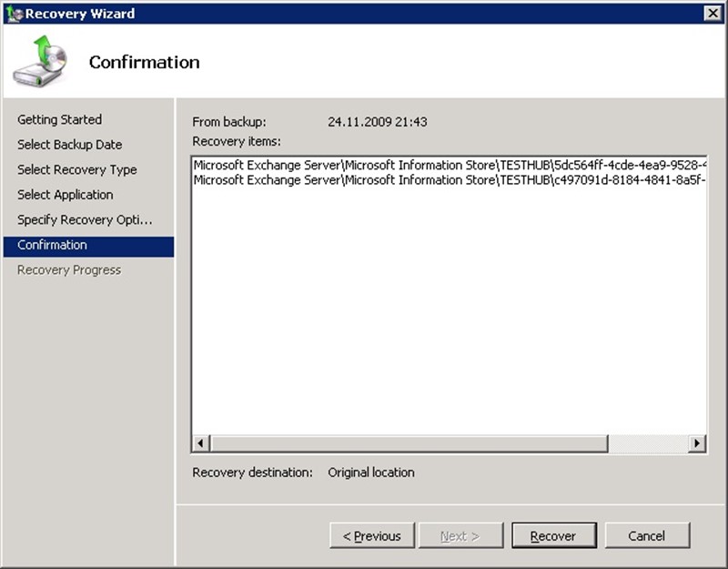Image resolution: width=728 pixels, height=569 pixels.
Task: Click the left arrow of horizontal scrollbar
Action: click(x=201, y=443)
